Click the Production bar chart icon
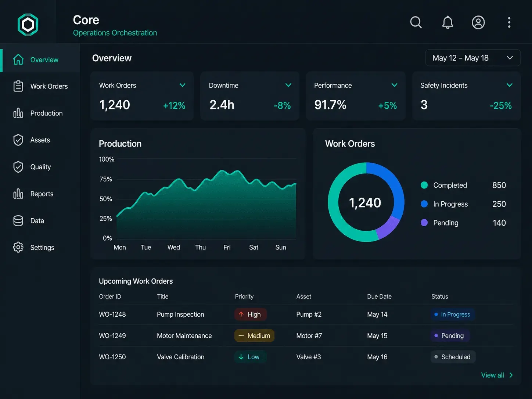The height and width of the screenshot is (399, 532). click(18, 113)
